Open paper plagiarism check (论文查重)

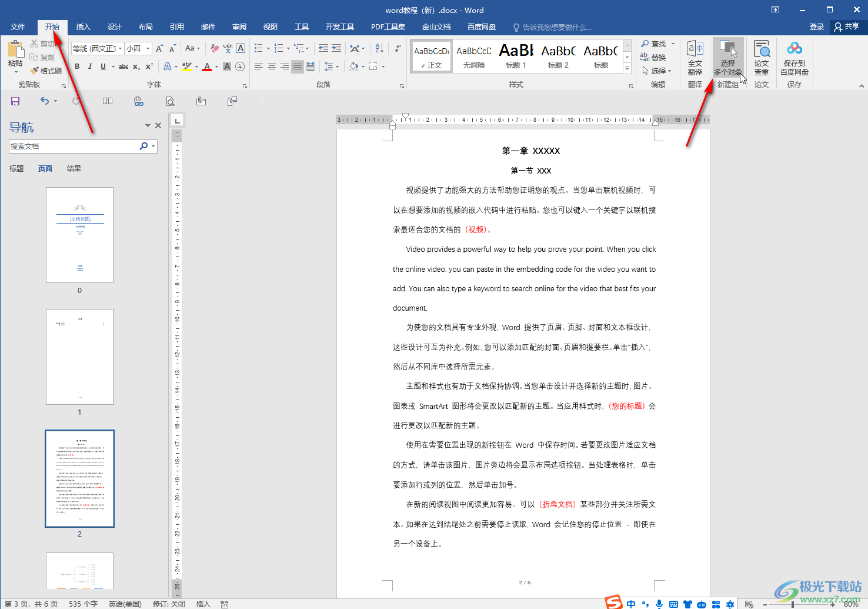point(762,58)
